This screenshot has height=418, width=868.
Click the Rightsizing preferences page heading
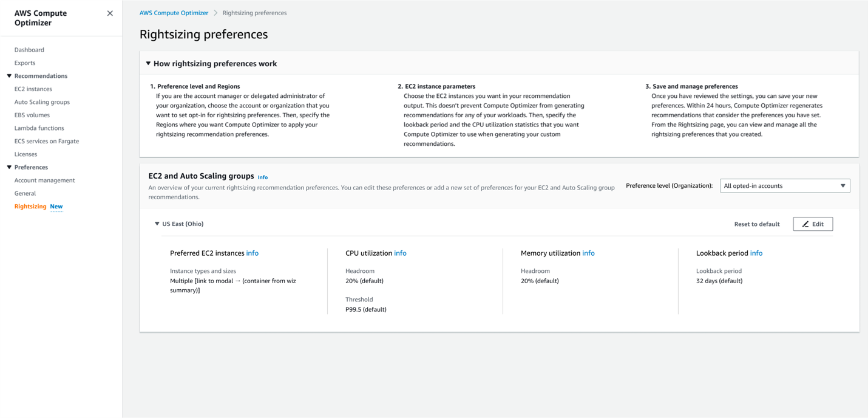(204, 35)
